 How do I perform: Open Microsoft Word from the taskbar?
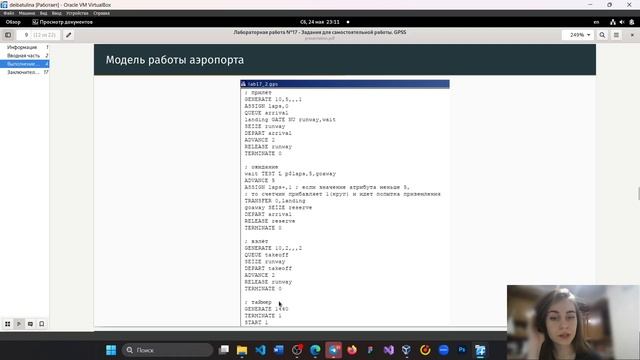[279, 350]
